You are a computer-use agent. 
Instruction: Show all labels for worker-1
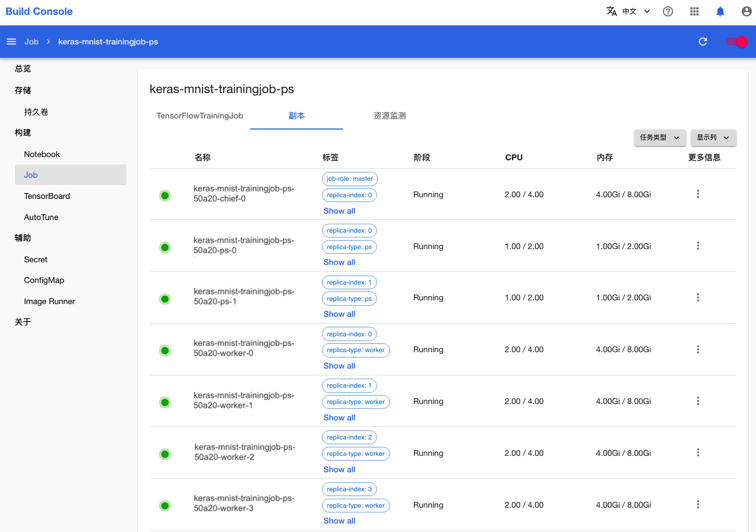[x=339, y=418]
